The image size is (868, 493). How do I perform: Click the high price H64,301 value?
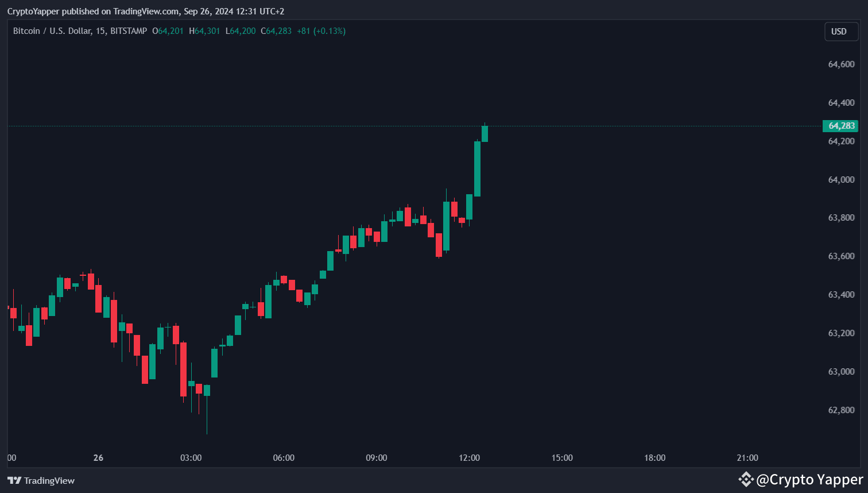(x=206, y=31)
